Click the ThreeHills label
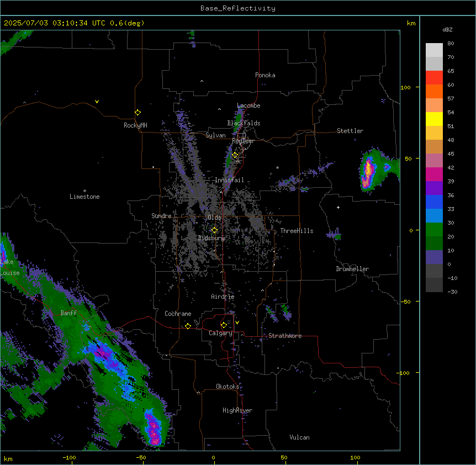The image size is (476, 465). pos(297,231)
